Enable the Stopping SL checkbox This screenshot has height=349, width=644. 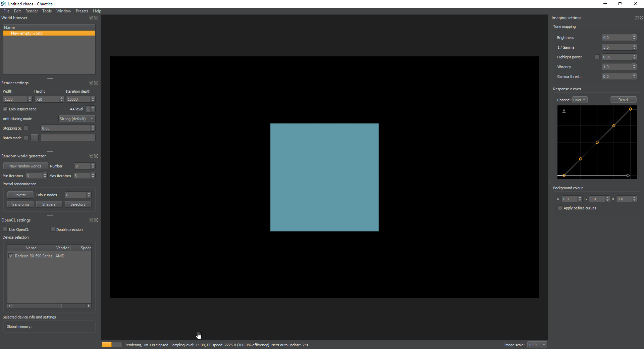(26, 128)
